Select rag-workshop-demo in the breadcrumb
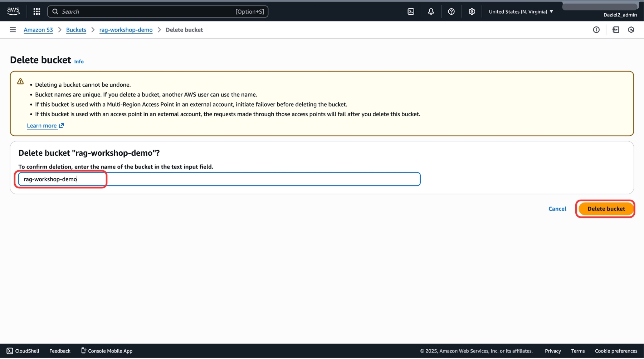Viewport: 644px width, 359px height. pos(126,30)
